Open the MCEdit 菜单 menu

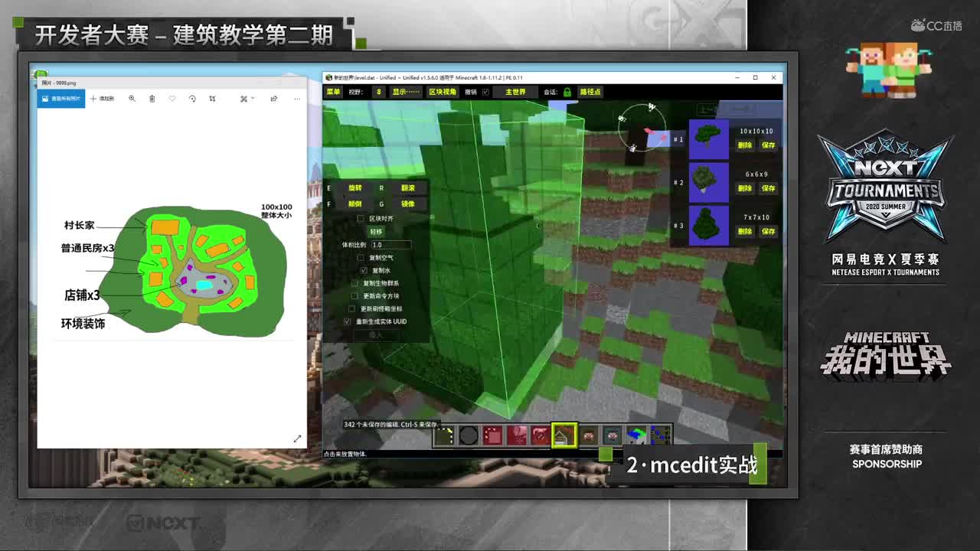click(333, 92)
